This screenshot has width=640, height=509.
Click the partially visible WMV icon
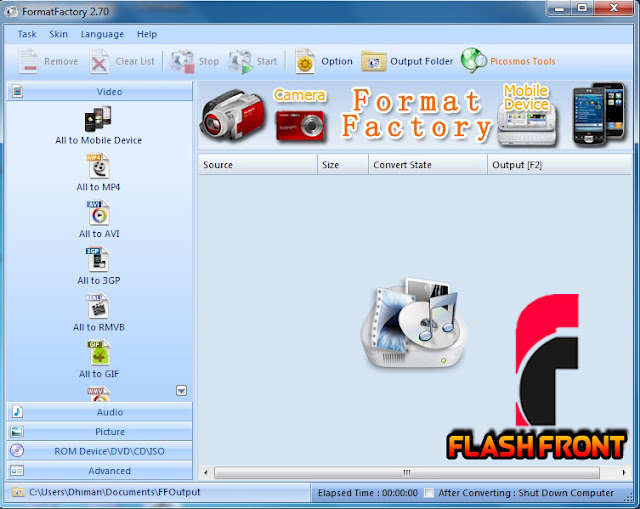point(99,394)
